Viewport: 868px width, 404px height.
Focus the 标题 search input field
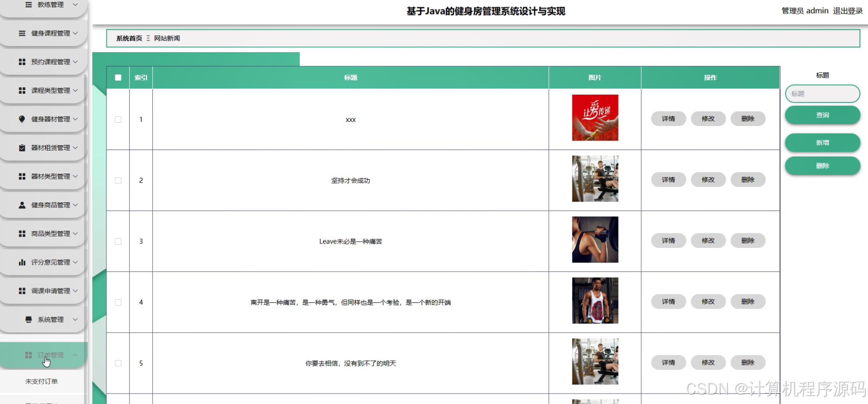point(822,94)
